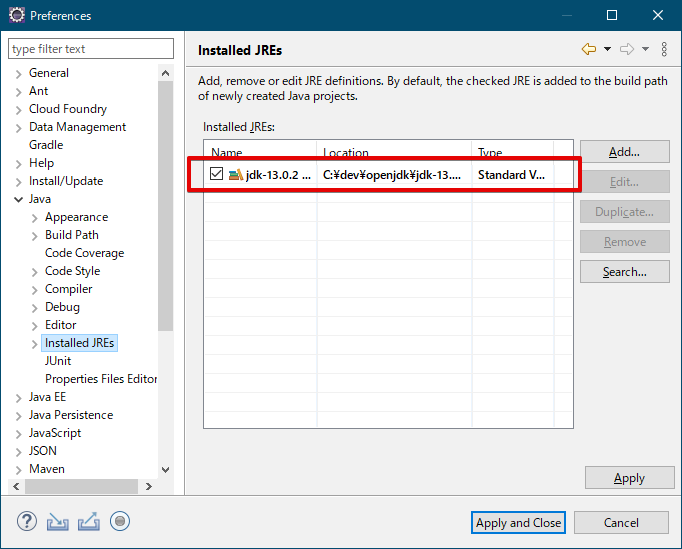Select JUnit in the preferences tree
Viewport: 682px width, 549px height.
click(x=58, y=361)
